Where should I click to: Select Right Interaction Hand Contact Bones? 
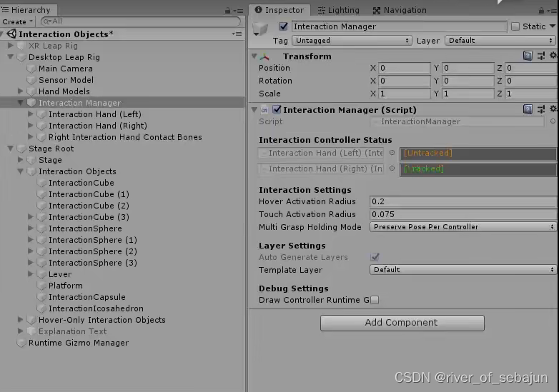click(125, 137)
